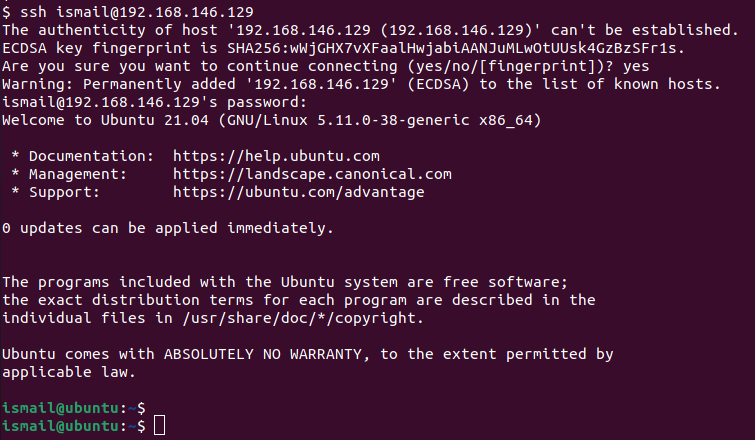Click the 'Documentation:' label
This screenshot has height=440, width=755.
[x=91, y=156]
